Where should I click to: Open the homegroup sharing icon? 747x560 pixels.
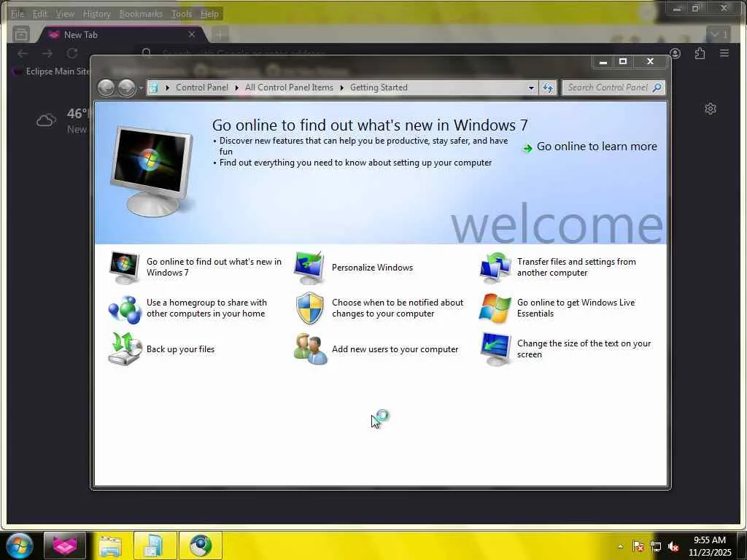click(x=124, y=308)
